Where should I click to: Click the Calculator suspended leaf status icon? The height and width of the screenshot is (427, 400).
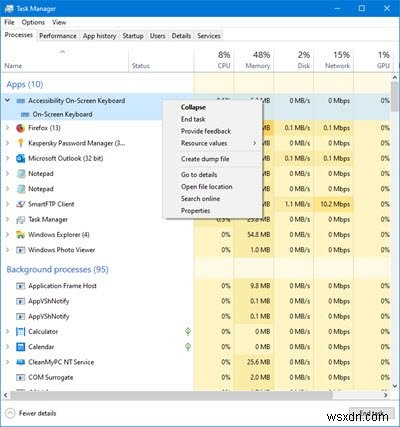click(188, 332)
